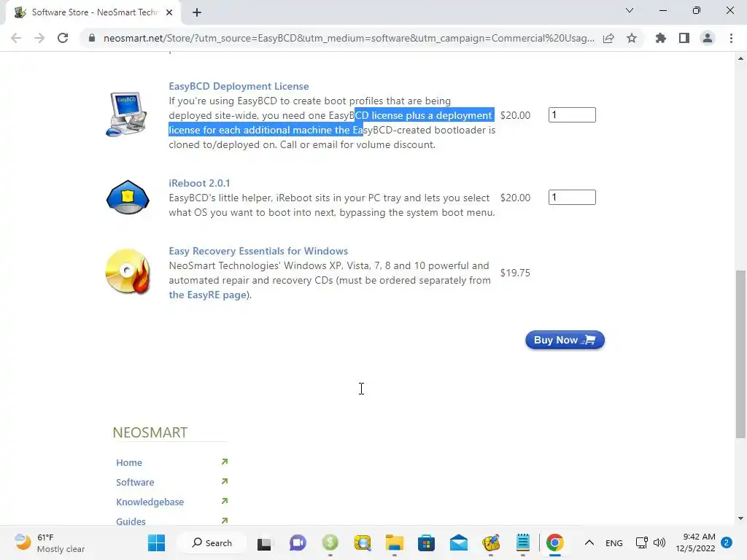Click the iReboot $20.00 price
The width and height of the screenshot is (747, 560).
coord(515,198)
